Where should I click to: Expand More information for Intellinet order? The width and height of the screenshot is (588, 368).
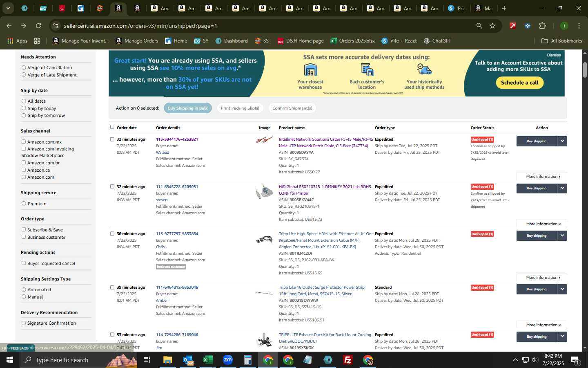tap(541, 177)
